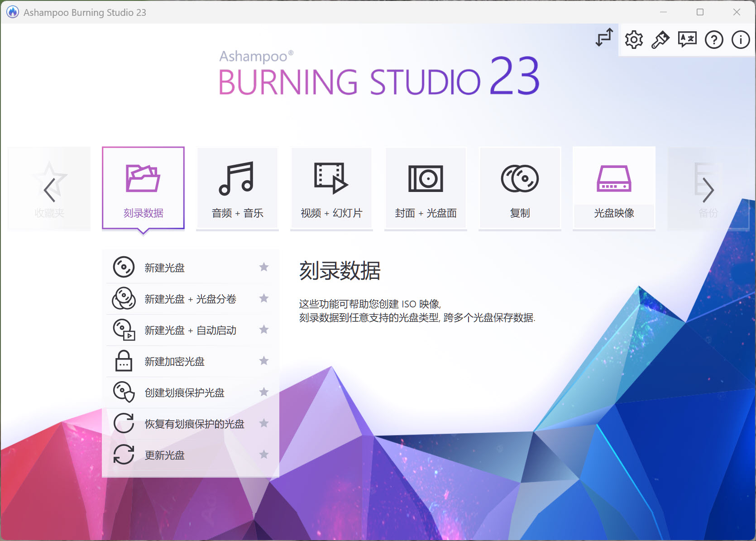Screen dimensions: 756x541
Task: Click the info circle icon
Action: [x=741, y=40]
